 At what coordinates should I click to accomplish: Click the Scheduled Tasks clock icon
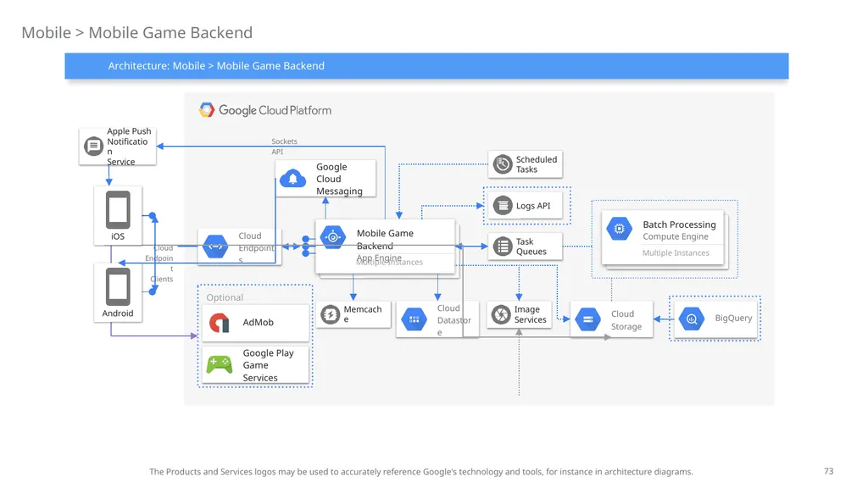click(x=503, y=164)
